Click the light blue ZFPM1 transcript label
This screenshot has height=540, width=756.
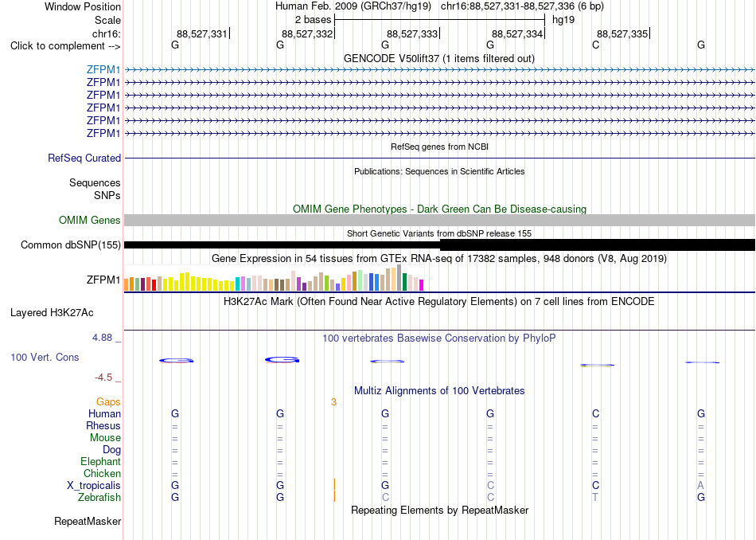(x=103, y=69)
